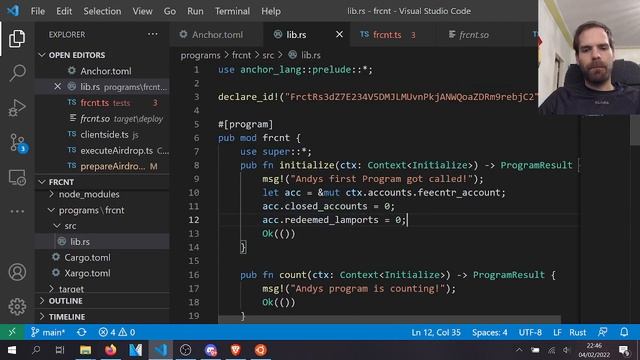Collapse the programs\frcnt folder
This screenshot has width=640, height=360.
click(x=102, y=210)
